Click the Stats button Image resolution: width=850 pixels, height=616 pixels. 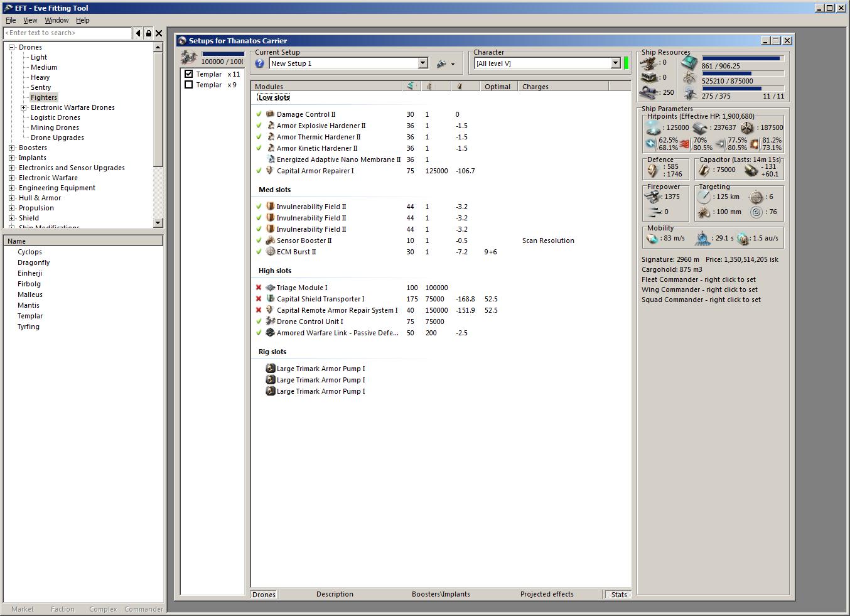click(x=619, y=595)
